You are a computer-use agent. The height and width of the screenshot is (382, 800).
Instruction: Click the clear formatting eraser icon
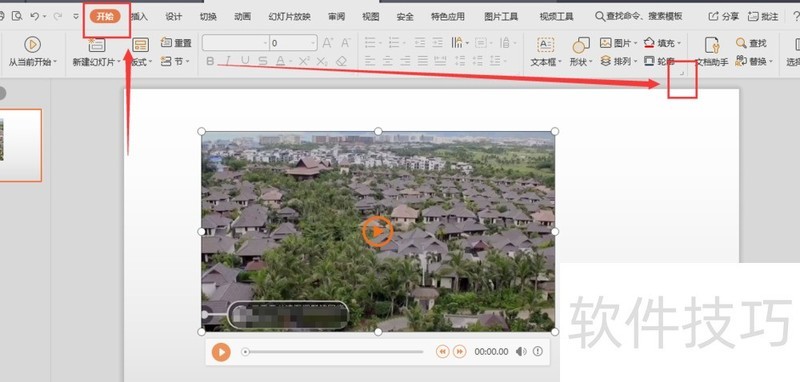pos(341,61)
